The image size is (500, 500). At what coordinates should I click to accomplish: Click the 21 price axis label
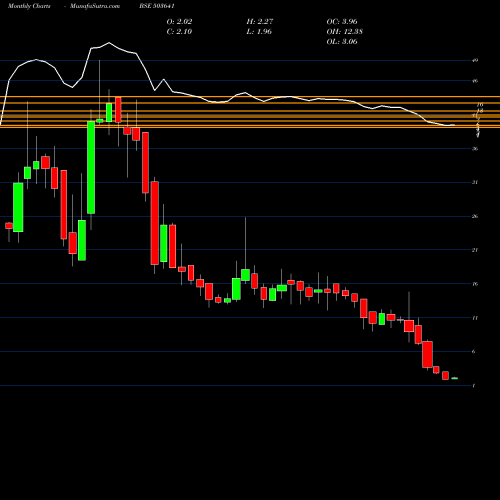tap(475, 250)
